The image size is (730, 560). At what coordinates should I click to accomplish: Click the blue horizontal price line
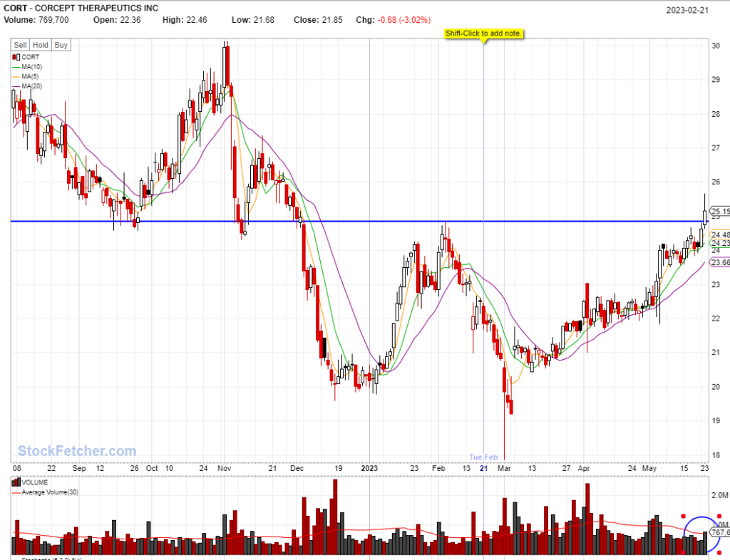[359, 222]
